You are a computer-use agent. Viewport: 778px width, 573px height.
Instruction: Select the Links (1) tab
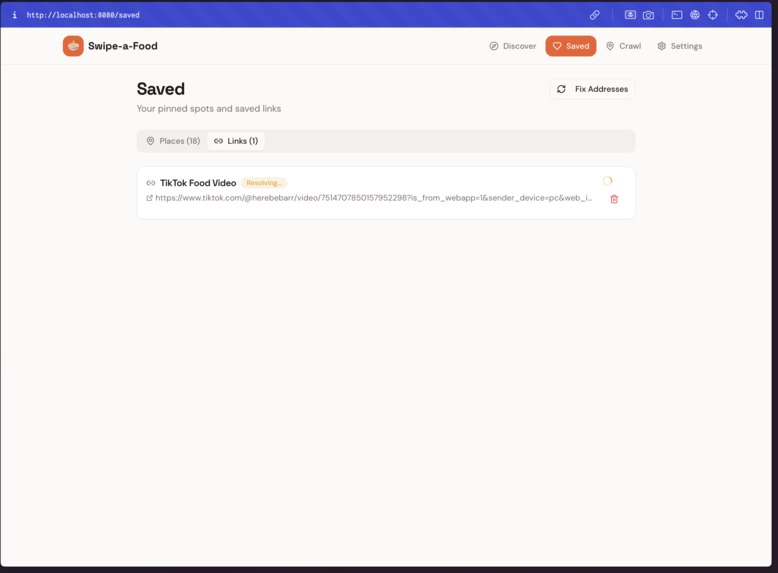[x=236, y=141]
